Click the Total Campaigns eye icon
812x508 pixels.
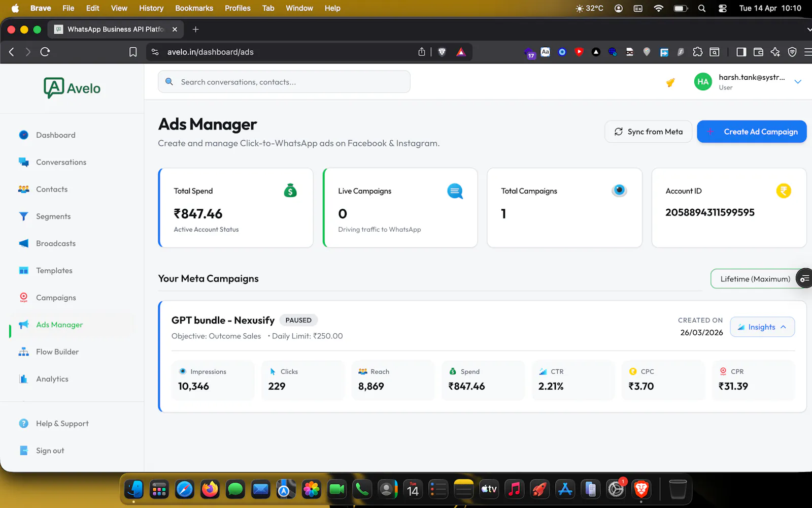point(619,190)
